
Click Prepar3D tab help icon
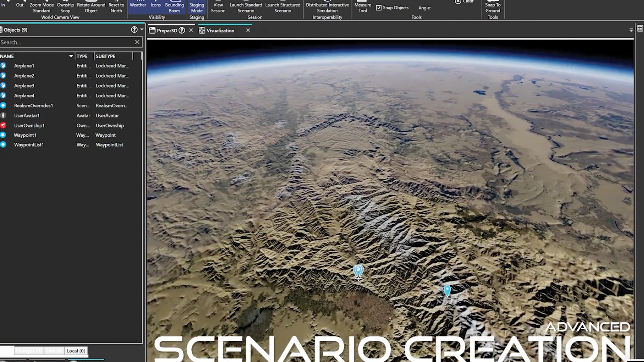click(182, 30)
